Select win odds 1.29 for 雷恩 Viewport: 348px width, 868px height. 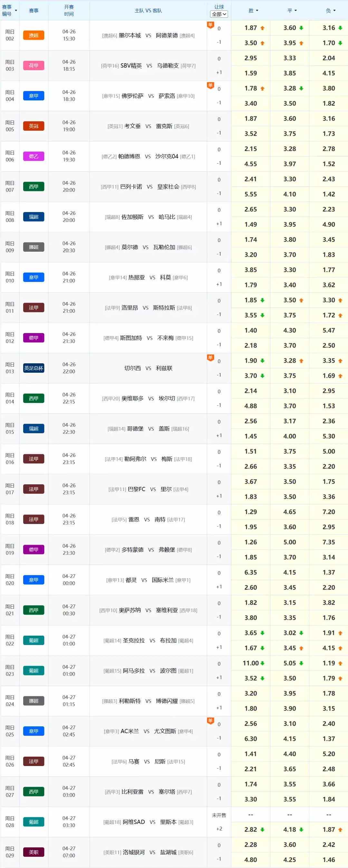(251, 512)
